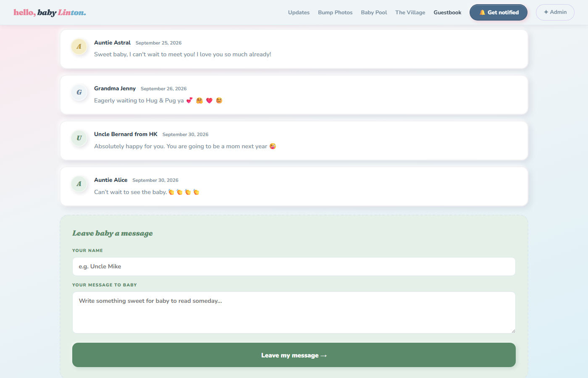Click the 'Sweet baby, I can't wait' message
Image resolution: width=588 pixels, height=378 pixels.
(183, 55)
